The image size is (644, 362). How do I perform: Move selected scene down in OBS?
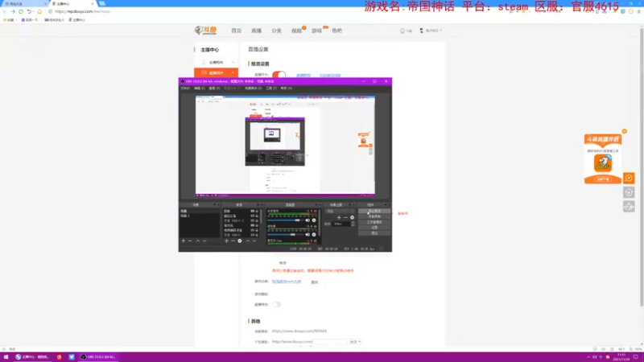[x=204, y=241]
